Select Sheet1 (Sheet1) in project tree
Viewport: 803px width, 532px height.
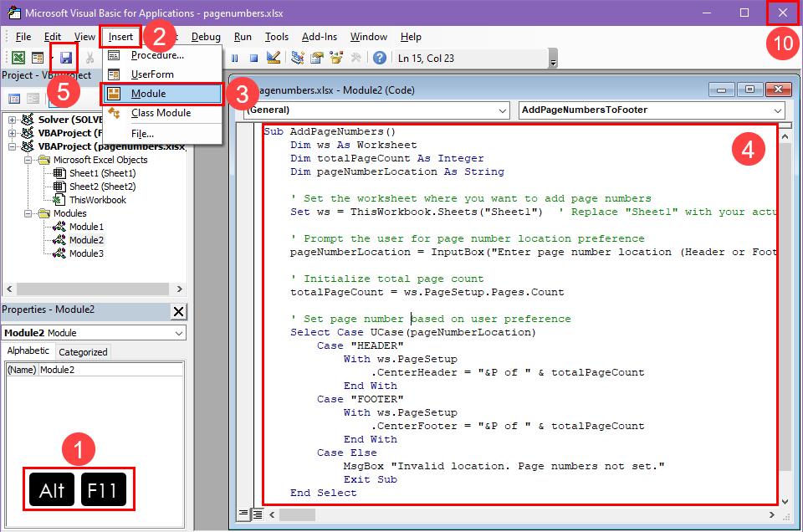click(x=102, y=173)
